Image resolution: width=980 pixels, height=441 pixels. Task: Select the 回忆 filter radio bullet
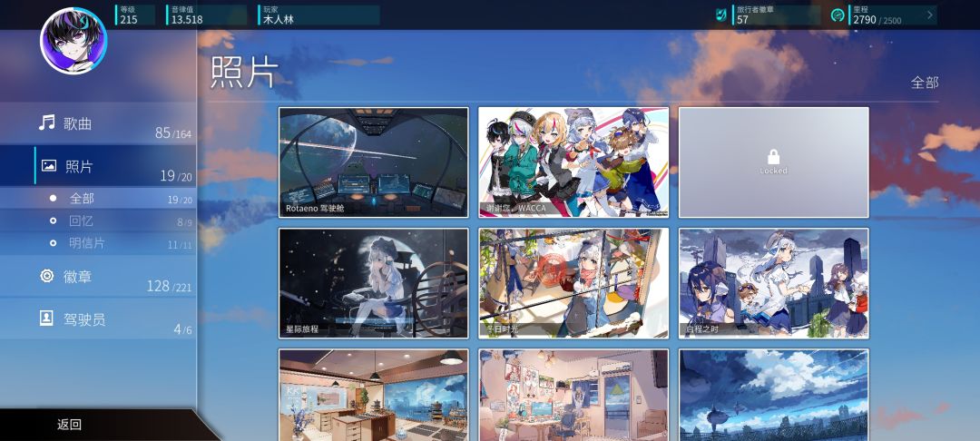[x=54, y=220]
